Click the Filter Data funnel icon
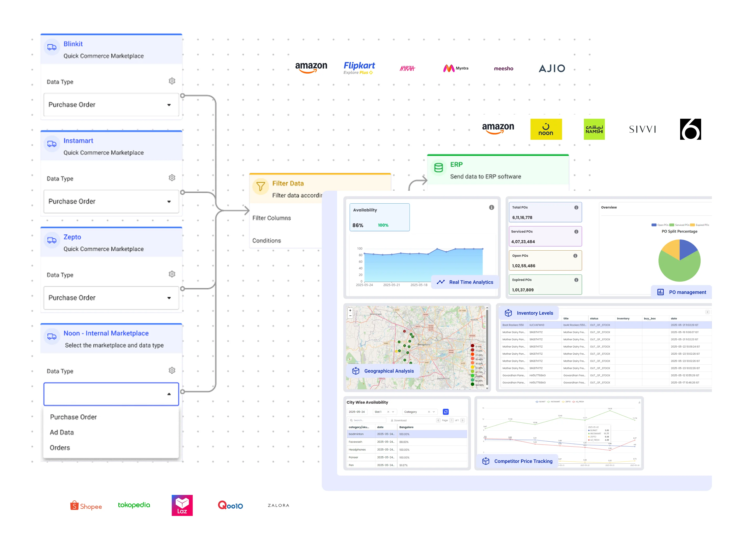The height and width of the screenshot is (538, 756). [260, 187]
